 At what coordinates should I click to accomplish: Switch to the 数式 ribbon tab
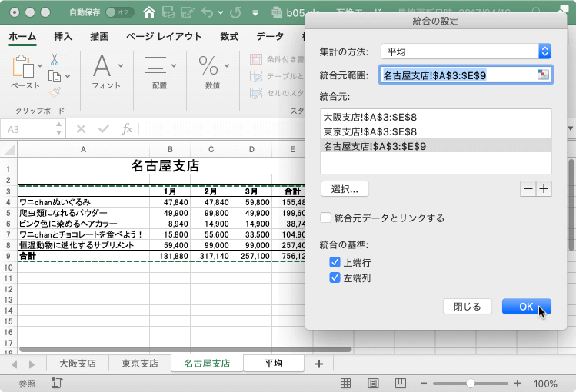pos(229,36)
